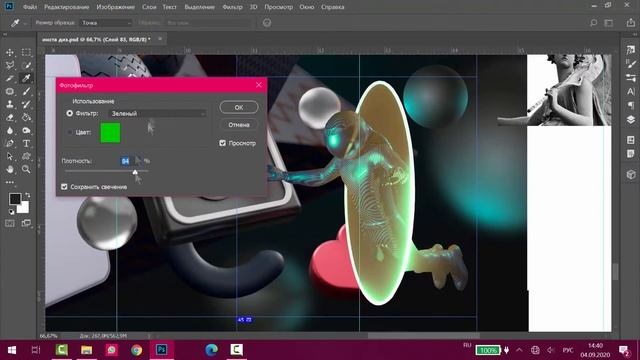Open the Файл menu
Screen dimensions: 640x360
[x=30, y=7]
